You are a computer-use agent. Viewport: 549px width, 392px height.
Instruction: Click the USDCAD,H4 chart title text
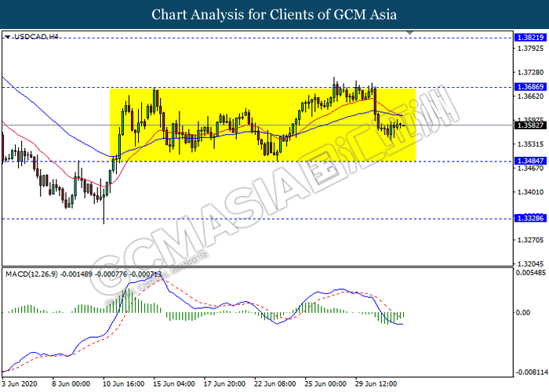click(36, 36)
